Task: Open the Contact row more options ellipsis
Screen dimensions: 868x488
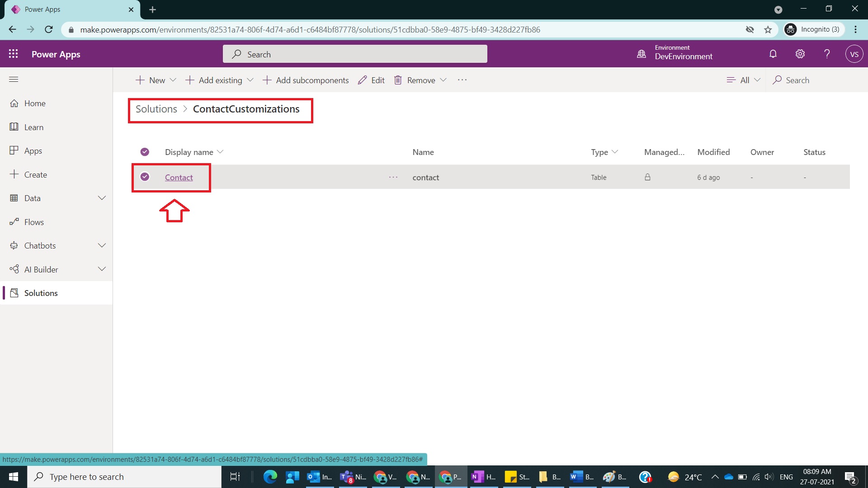Action: [x=393, y=177]
